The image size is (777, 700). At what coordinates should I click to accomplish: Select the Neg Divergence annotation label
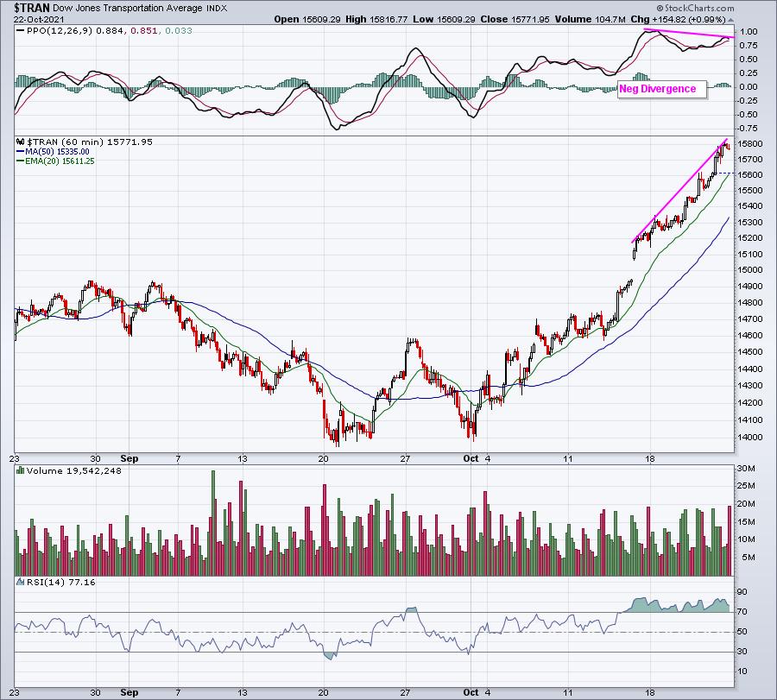tap(657, 88)
